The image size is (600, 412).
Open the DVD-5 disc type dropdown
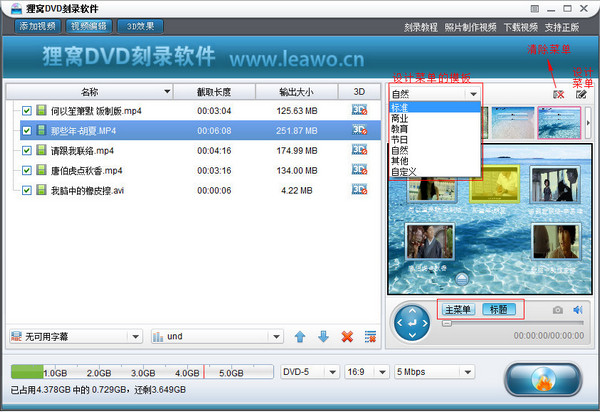coord(310,372)
